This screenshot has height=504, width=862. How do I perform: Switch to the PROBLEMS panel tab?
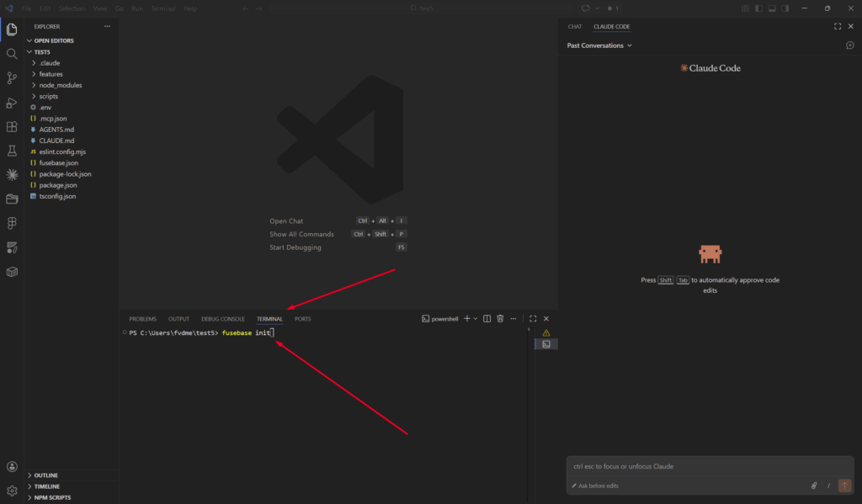click(x=142, y=319)
